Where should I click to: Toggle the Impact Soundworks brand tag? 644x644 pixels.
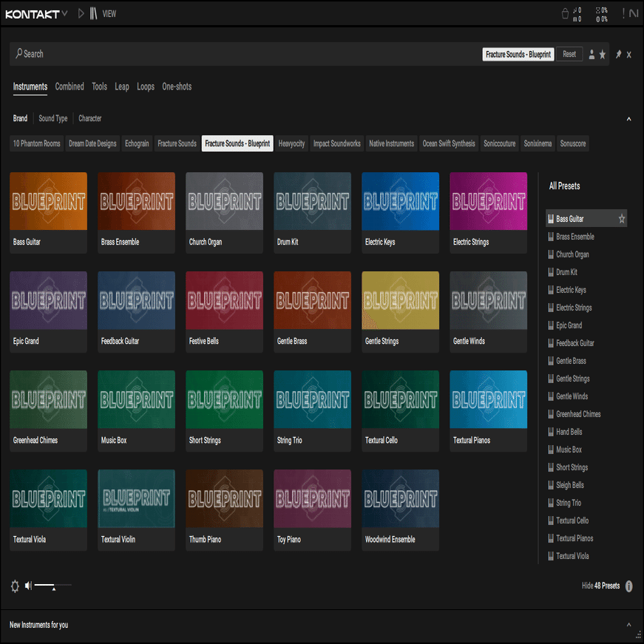[x=336, y=143]
